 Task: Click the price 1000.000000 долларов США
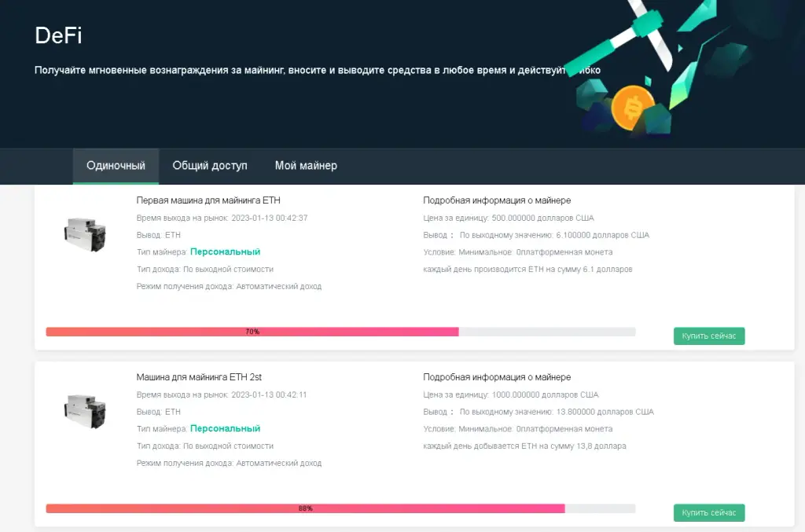546,394
